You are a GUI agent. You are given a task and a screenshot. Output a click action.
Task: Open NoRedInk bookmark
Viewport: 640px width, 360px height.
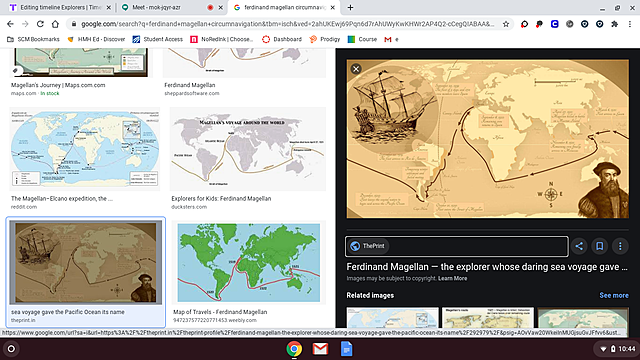[x=222, y=39]
